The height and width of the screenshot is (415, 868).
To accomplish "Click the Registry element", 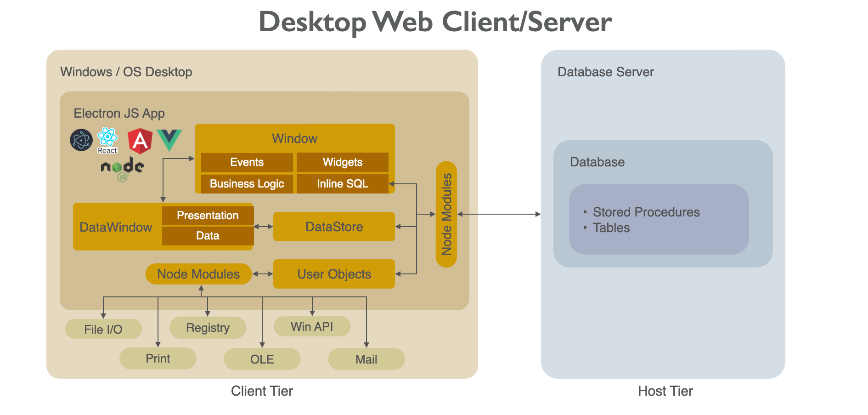I will (208, 327).
